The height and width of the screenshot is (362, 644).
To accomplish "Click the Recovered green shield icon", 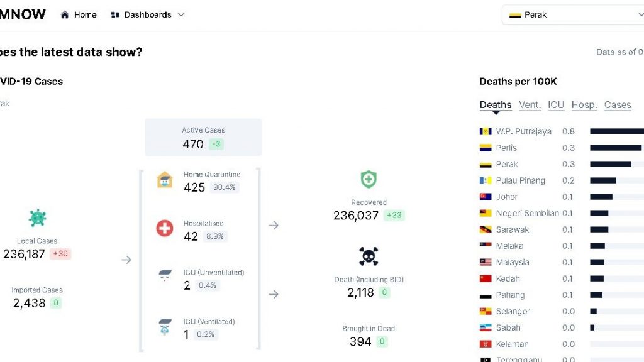I will 369,180.
